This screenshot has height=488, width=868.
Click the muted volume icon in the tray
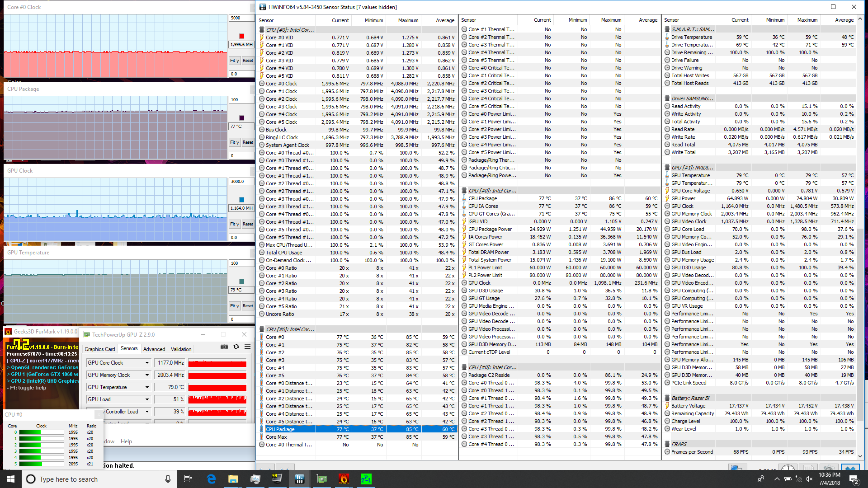tap(809, 479)
